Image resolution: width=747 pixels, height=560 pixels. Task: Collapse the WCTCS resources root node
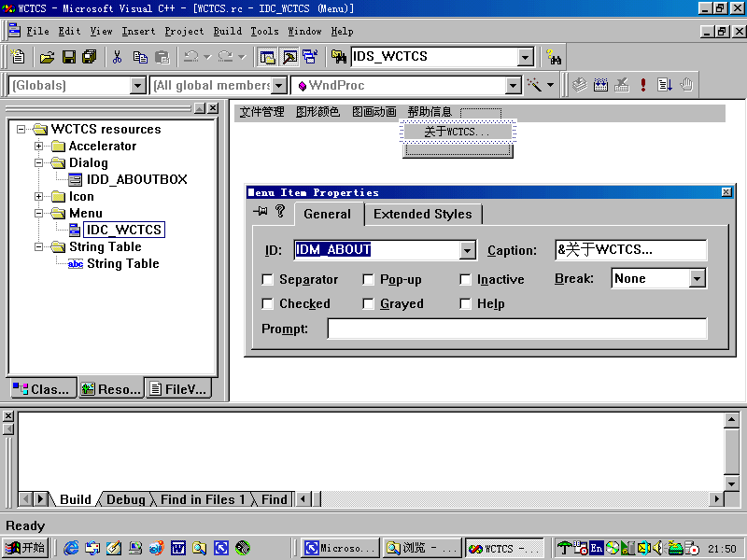tap(21, 129)
